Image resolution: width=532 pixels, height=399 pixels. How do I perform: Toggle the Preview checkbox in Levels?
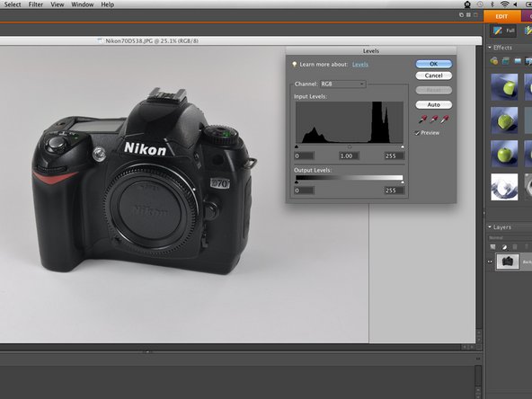417,133
